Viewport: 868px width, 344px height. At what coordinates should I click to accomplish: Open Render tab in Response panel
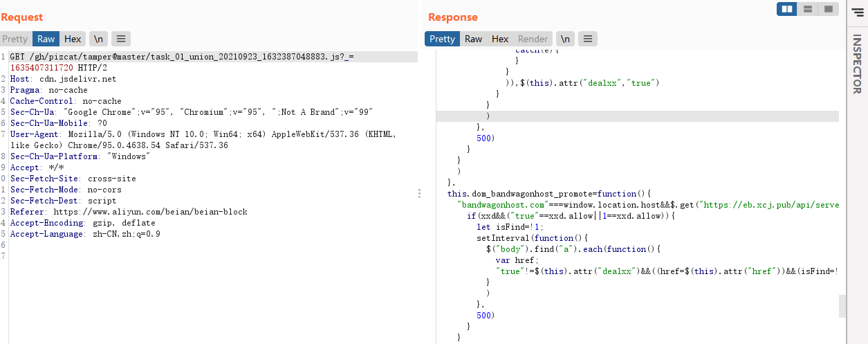pos(533,39)
